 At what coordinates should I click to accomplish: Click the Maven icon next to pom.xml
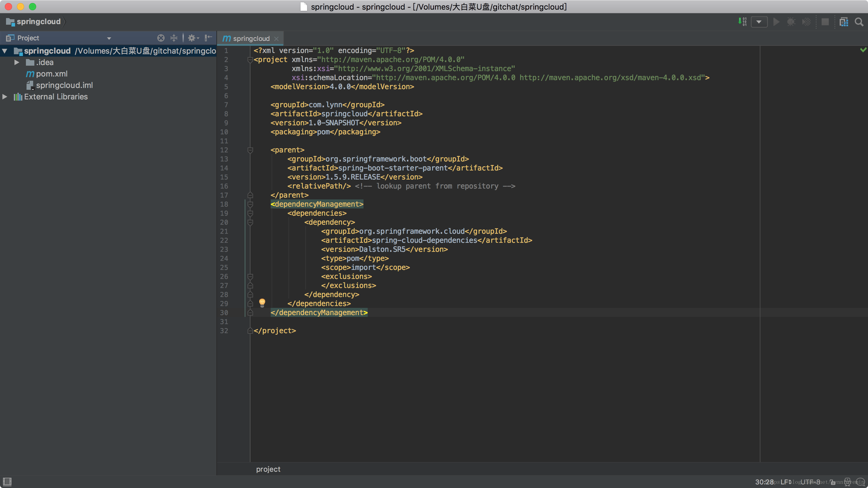click(30, 74)
